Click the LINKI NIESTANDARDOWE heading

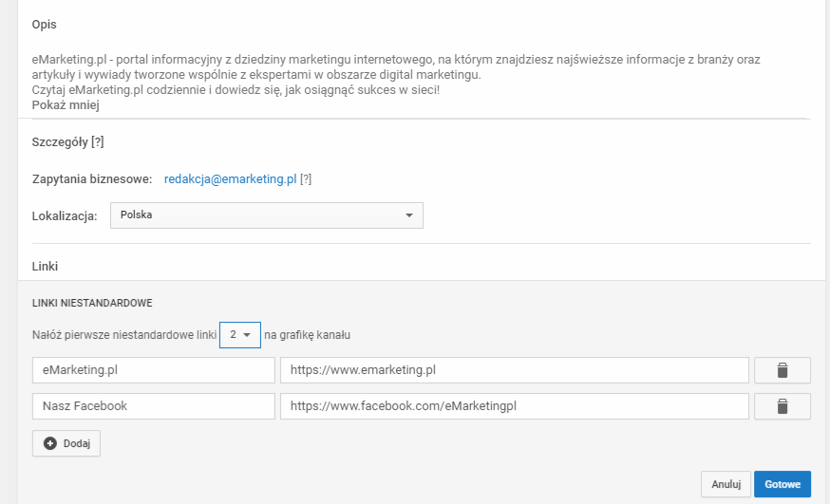click(92, 304)
